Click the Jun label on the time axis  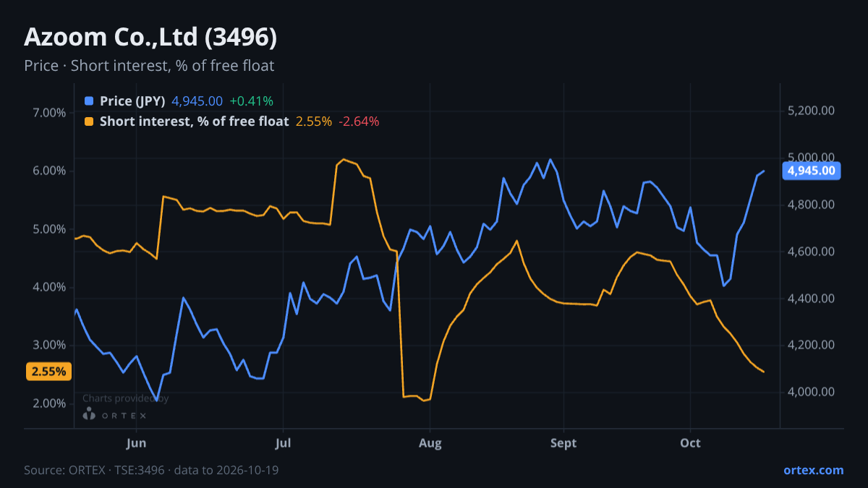(x=137, y=443)
